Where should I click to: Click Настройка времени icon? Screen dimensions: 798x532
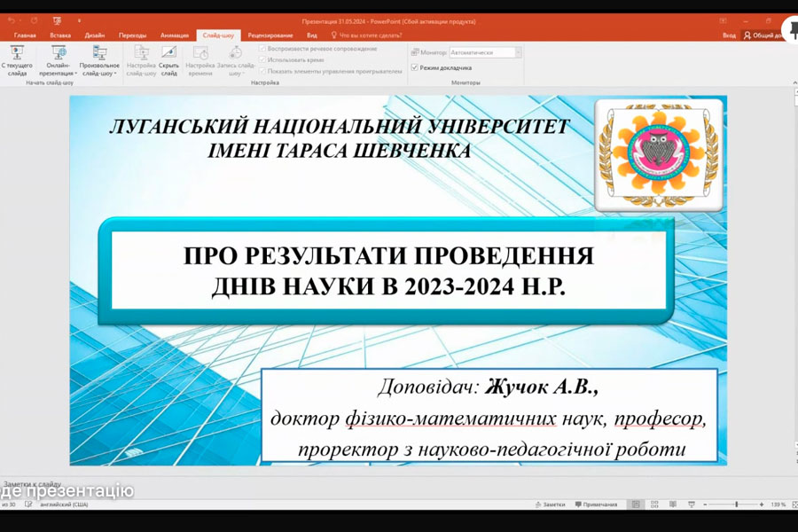click(200, 53)
